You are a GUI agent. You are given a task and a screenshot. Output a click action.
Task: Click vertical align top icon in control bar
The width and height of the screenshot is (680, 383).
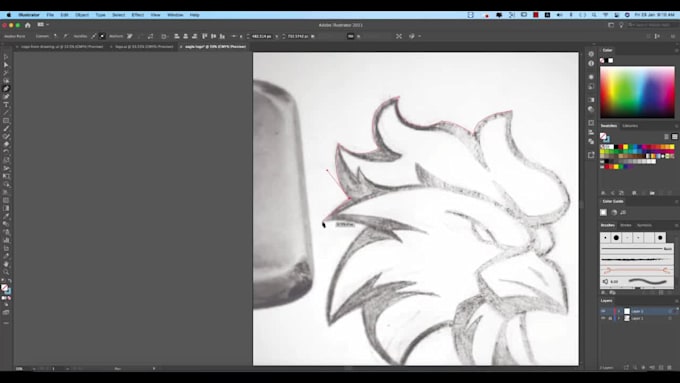pyautogui.click(x=204, y=36)
